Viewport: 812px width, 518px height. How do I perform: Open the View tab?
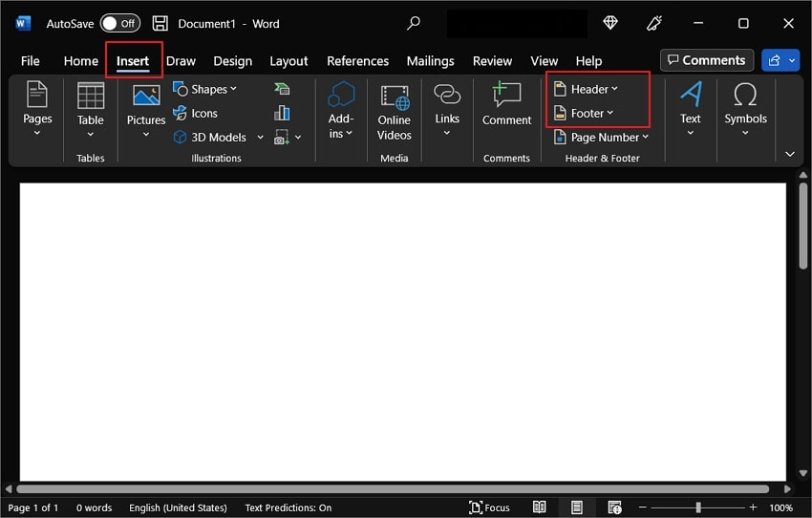click(x=544, y=61)
